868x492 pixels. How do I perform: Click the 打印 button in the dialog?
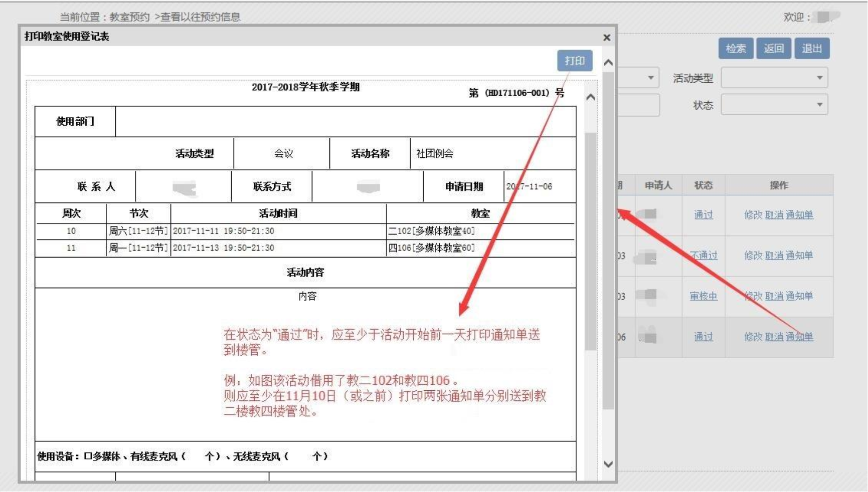point(574,61)
